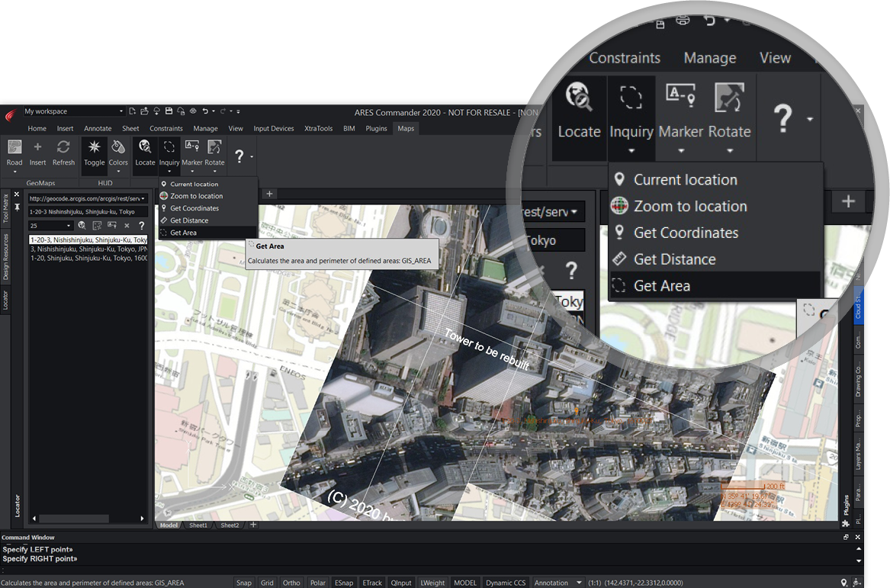Image resolution: width=890 pixels, height=588 pixels.
Task: Select Get Distance from Inquiry menu
Action: (x=190, y=220)
